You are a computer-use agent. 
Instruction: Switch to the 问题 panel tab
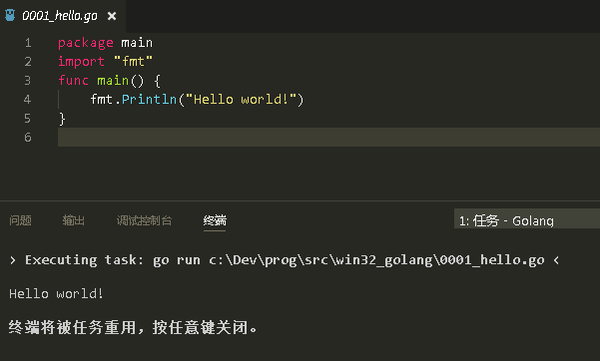click(20, 221)
